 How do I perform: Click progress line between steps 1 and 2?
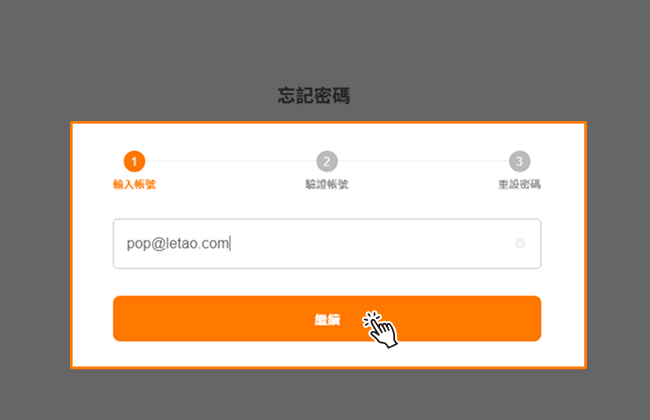click(x=231, y=161)
